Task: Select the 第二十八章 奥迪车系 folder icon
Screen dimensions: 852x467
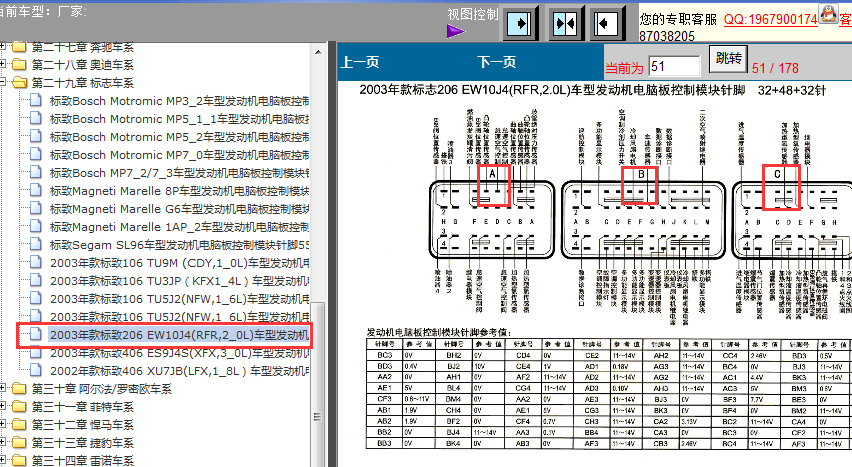Action: (x=19, y=65)
